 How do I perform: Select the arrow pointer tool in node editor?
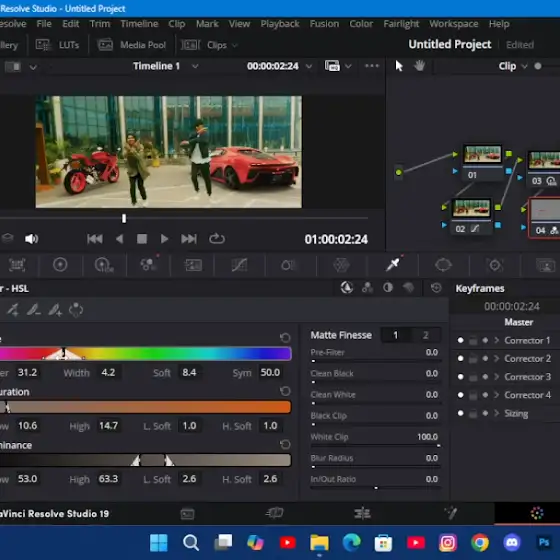[399, 66]
